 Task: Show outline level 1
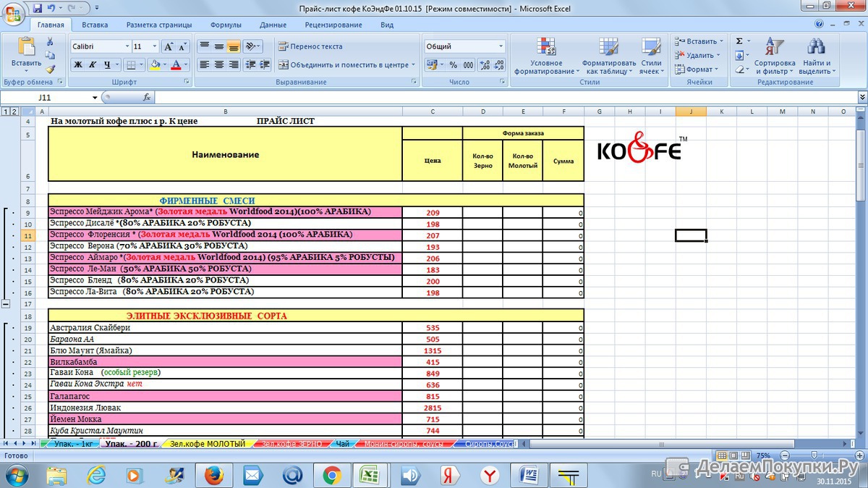6,112
